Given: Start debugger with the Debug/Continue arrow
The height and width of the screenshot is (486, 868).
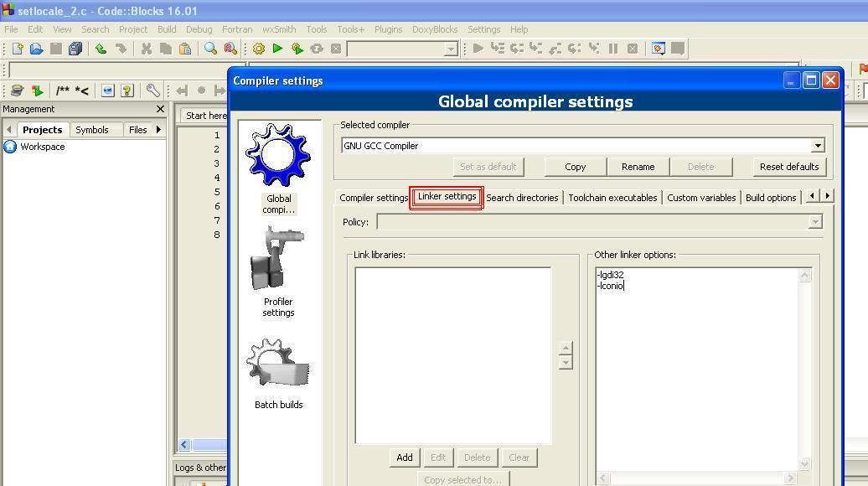Looking at the screenshot, I should point(478,49).
